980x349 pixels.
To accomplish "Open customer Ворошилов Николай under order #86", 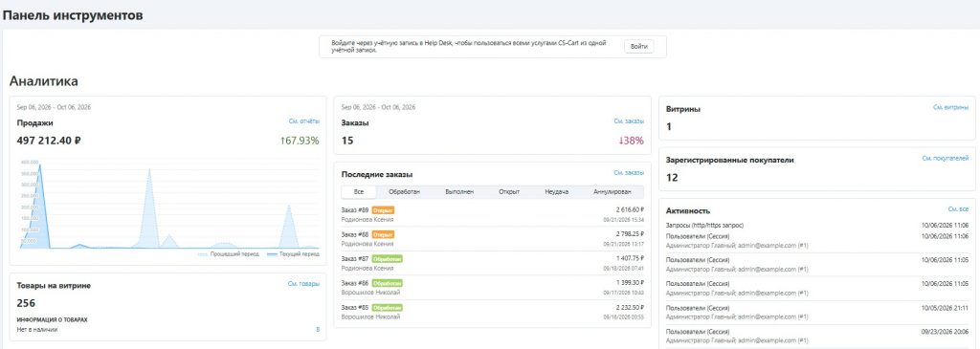I will pos(370,293).
